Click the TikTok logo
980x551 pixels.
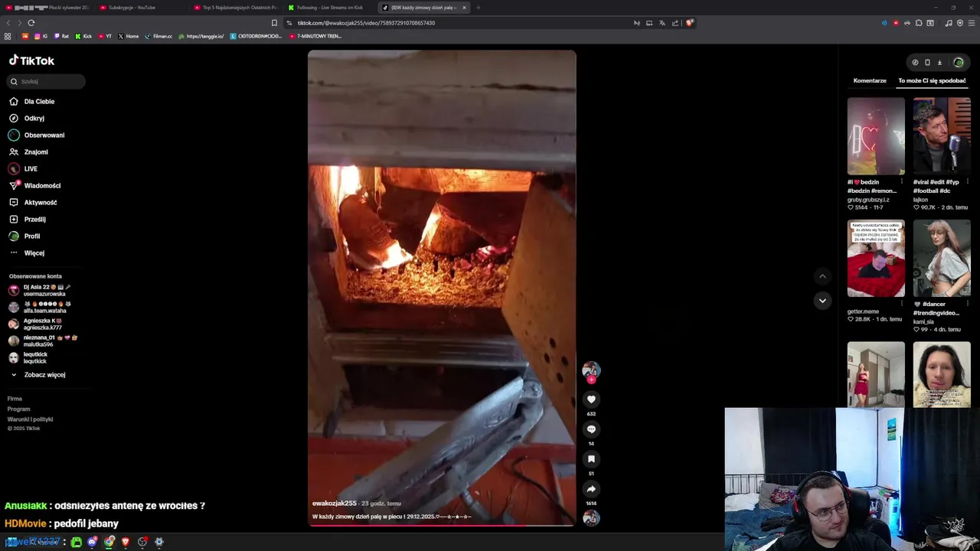(31, 60)
